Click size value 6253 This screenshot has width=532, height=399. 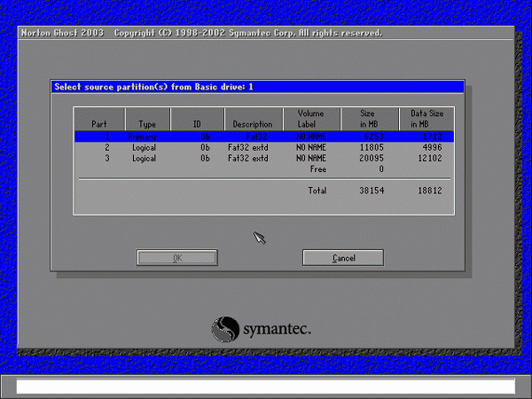point(373,137)
